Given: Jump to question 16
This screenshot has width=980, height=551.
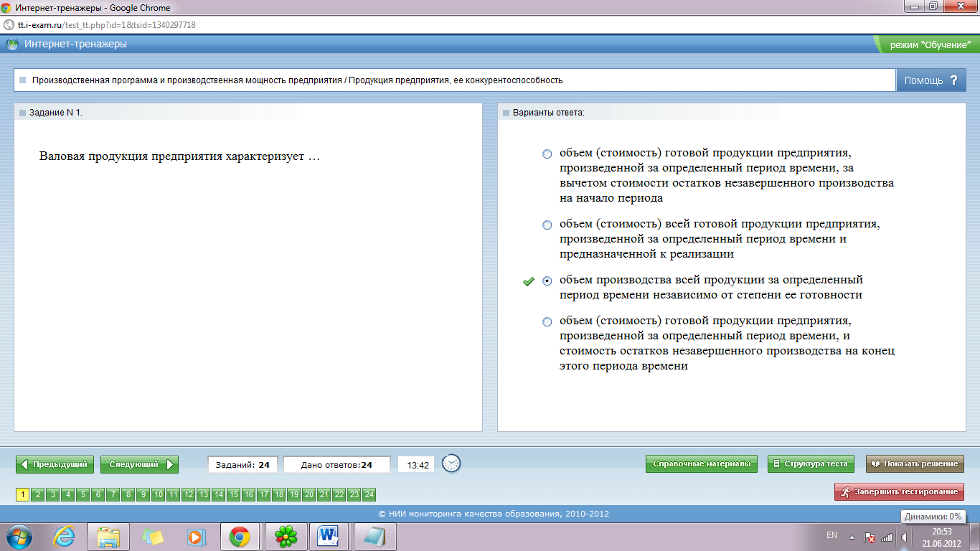Looking at the screenshot, I should click(248, 494).
